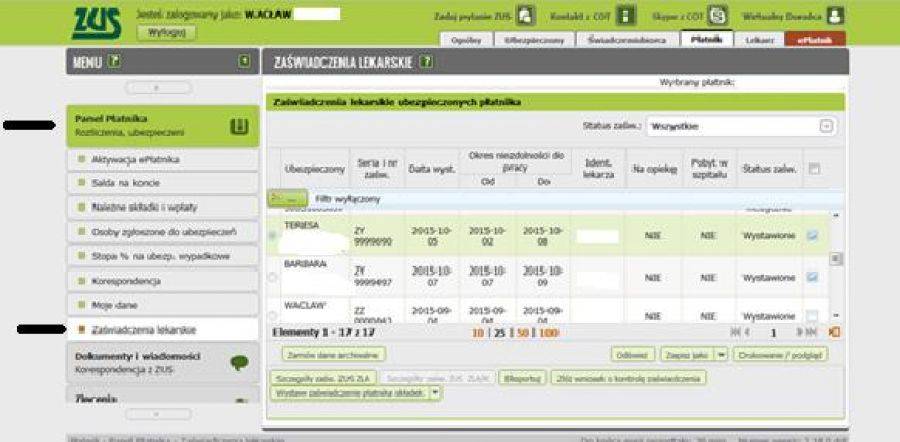Go to first page of the table
The image size is (900, 442).
735,332
